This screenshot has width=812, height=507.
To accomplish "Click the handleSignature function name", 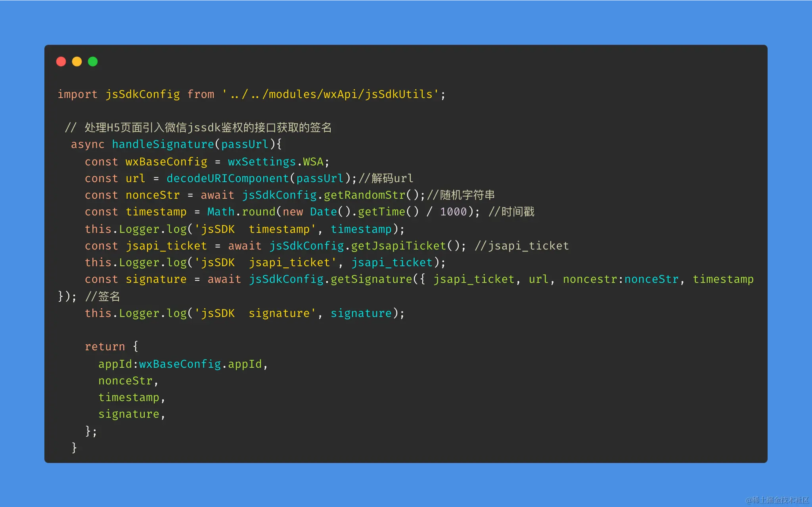I will (163, 144).
